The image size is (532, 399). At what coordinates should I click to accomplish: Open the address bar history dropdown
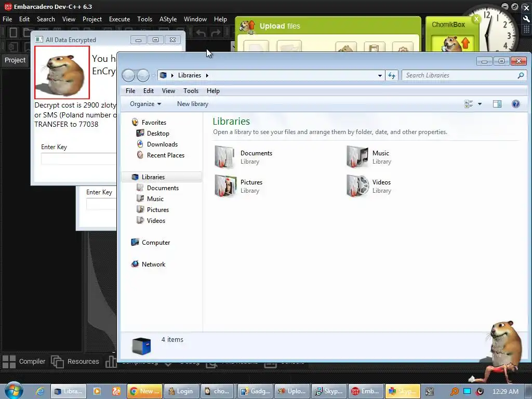point(380,75)
